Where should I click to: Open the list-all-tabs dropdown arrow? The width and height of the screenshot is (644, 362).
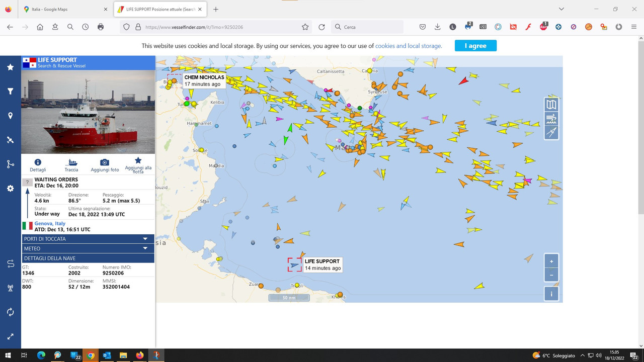562,9
